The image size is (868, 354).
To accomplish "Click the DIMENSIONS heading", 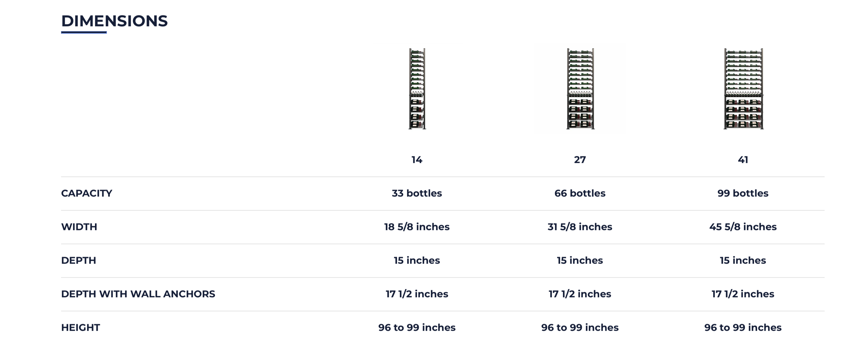I will [x=114, y=21].
